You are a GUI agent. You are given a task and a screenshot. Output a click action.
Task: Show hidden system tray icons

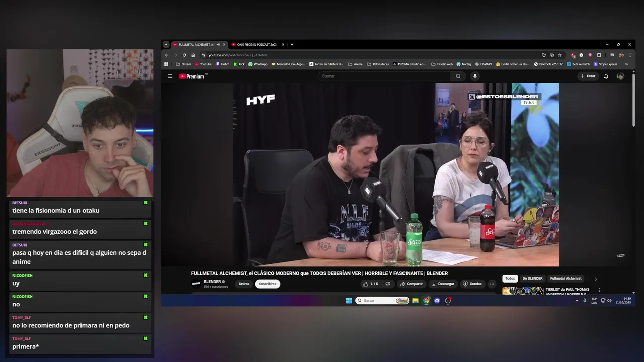click(577, 301)
